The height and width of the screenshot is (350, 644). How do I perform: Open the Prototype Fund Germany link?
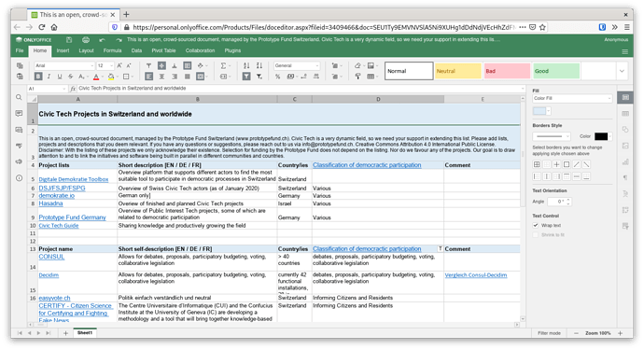(72, 217)
